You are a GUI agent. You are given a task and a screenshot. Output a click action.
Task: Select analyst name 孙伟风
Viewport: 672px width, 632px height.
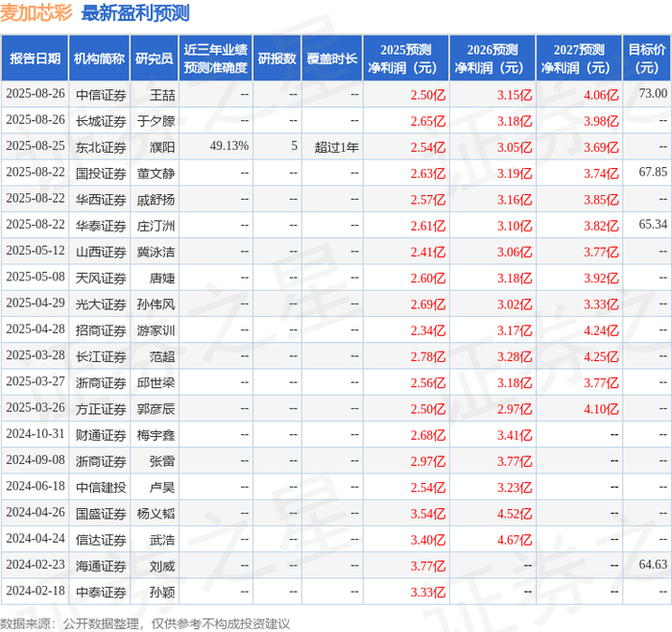point(156,304)
